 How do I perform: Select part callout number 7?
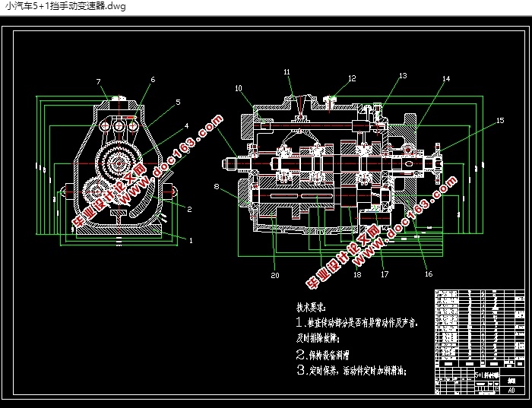click(x=98, y=82)
